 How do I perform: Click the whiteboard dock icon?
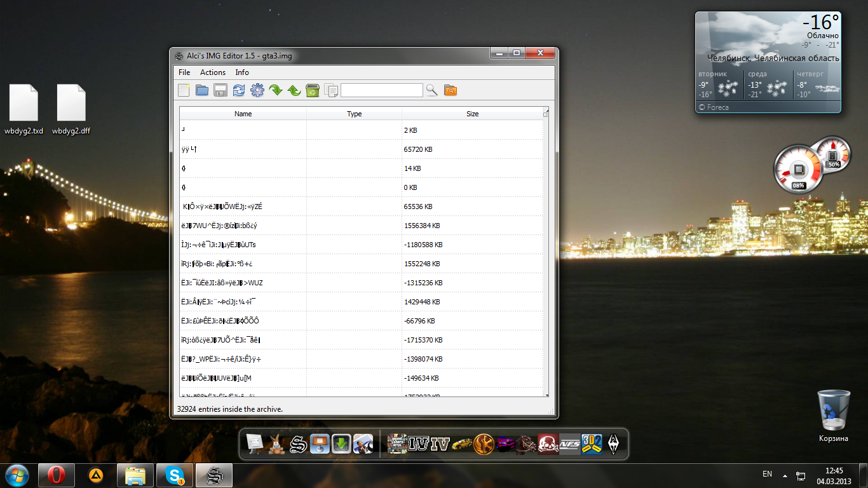[x=254, y=444]
